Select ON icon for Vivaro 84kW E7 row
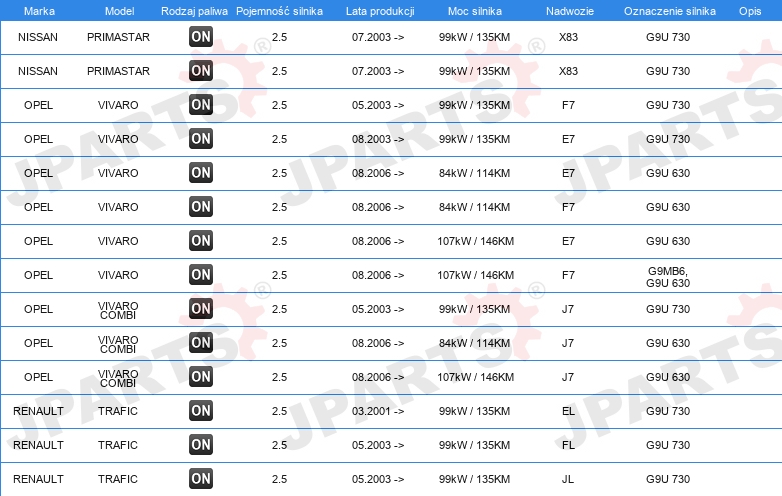Screen dimensions: 782x496 (201, 172)
